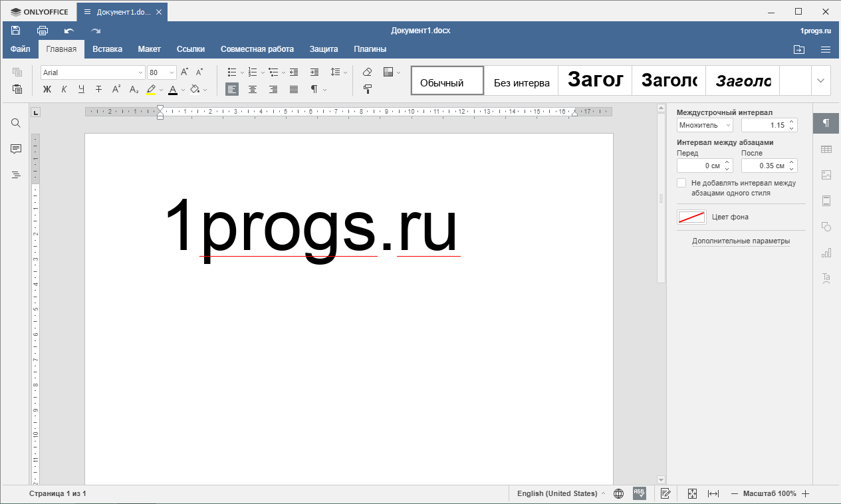This screenshot has height=504, width=841.
Task: Click the yellow highlight color button
Action: pos(151,89)
